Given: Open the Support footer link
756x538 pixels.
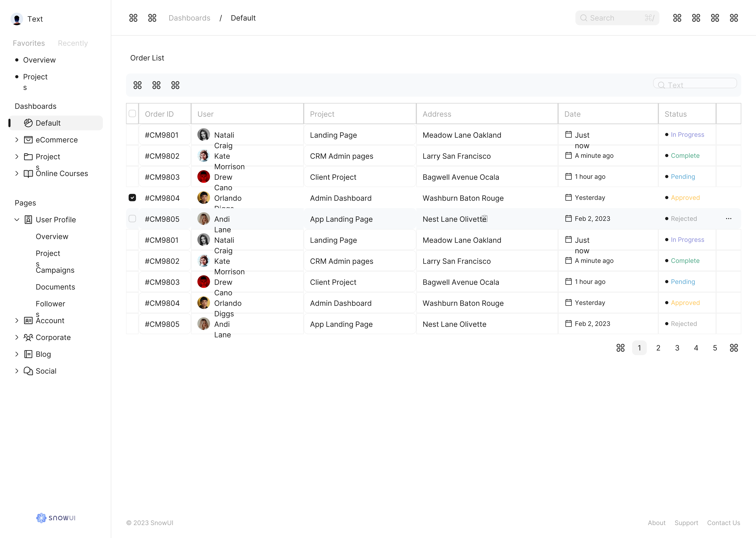Looking at the screenshot, I should pos(686,523).
